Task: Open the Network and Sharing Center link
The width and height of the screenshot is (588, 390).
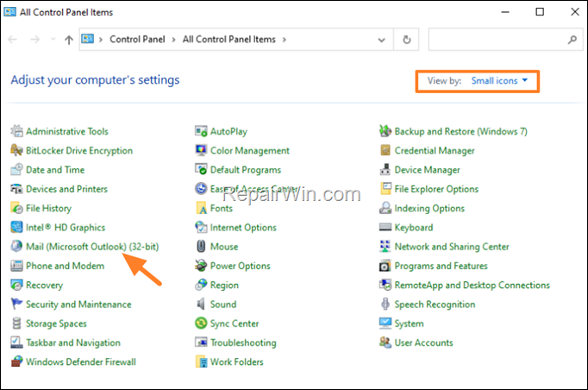Action: (x=452, y=246)
